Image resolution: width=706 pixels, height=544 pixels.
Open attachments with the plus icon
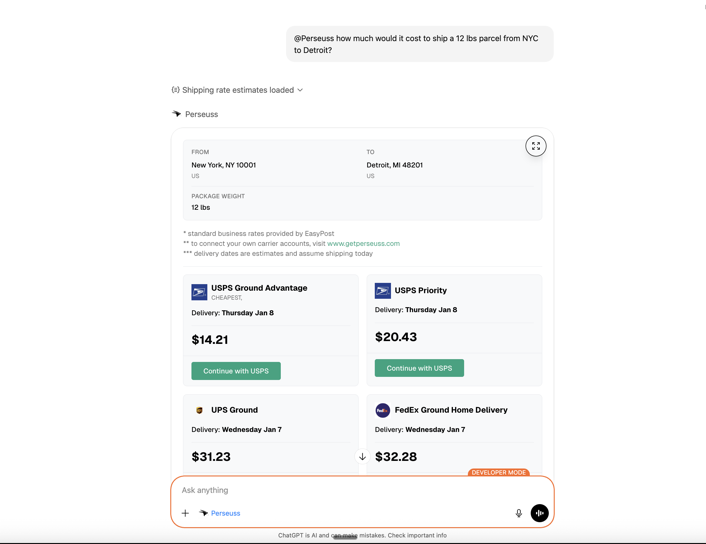[x=185, y=513]
